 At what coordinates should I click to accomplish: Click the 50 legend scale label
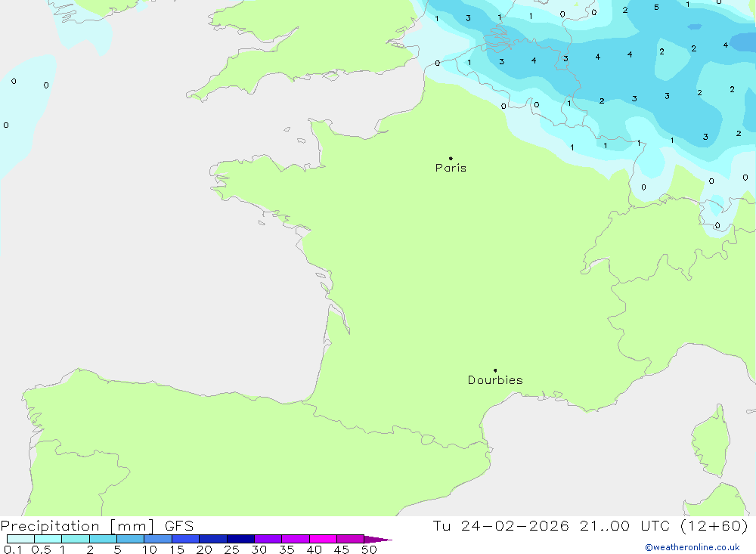370,549
